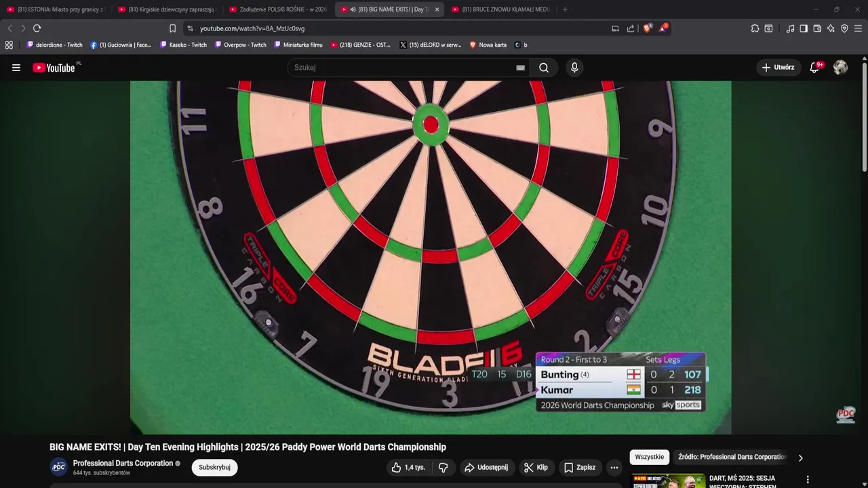
Task: Open the browser main menu
Action: click(x=859, y=28)
